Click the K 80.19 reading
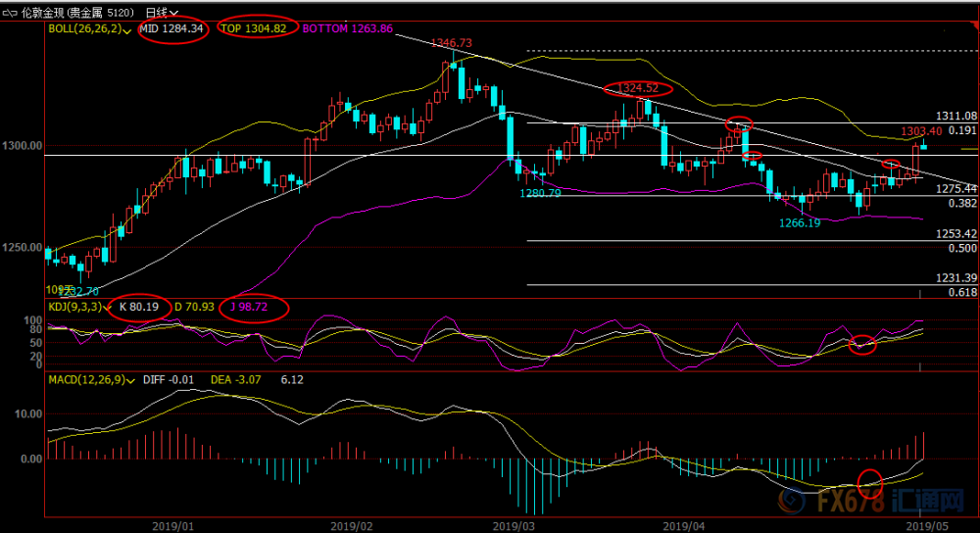Viewport: 980px width, 533px height. [x=139, y=307]
